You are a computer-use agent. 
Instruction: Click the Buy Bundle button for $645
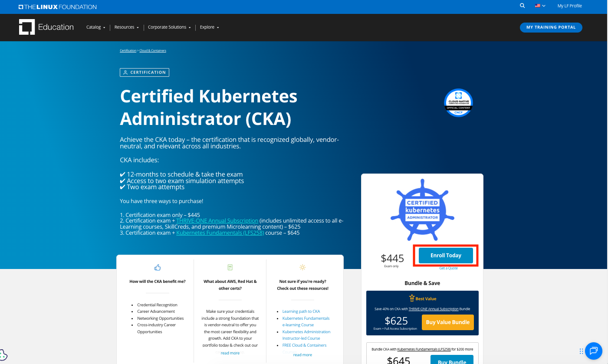click(452, 360)
